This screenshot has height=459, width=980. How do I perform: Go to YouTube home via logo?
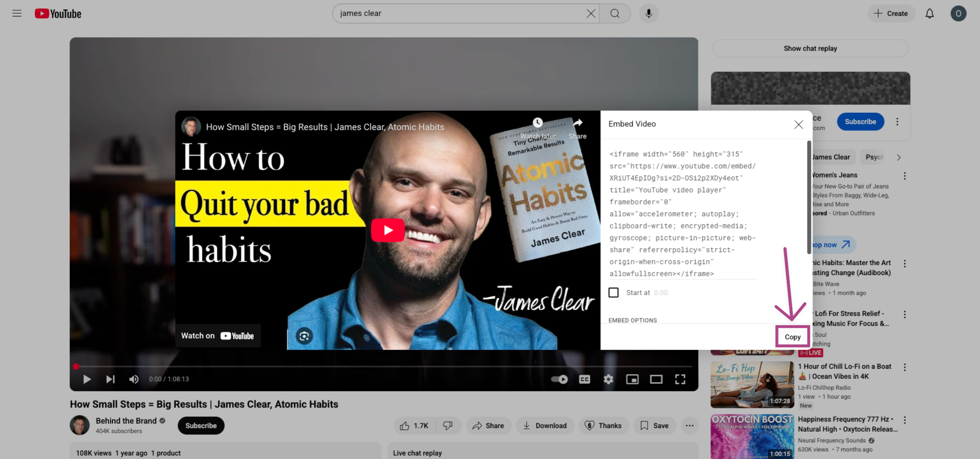(x=58, y=14)
